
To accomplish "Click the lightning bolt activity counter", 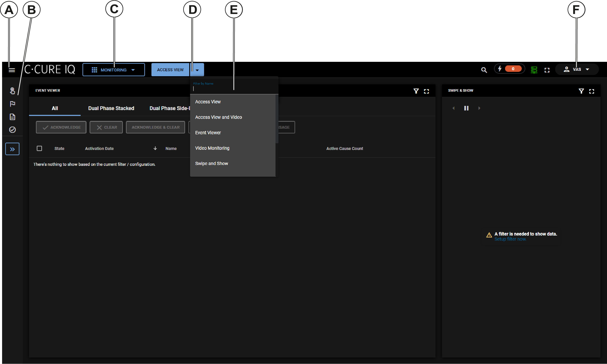I will pyautogui.click(x=509, y=69).
